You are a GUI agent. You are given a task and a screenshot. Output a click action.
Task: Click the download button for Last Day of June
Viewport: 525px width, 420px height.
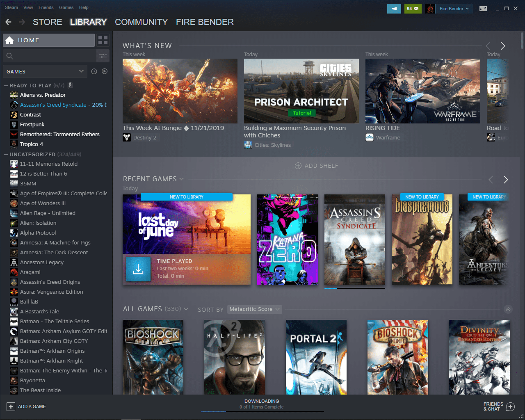point(138,269)
